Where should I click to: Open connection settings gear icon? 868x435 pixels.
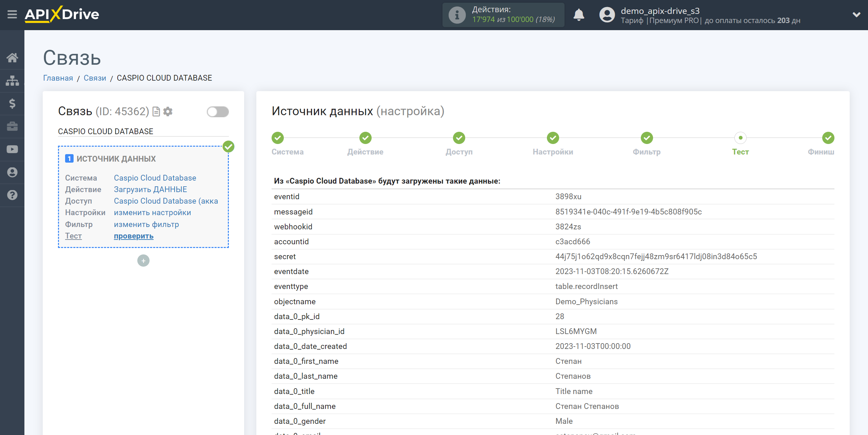[168, 111]
